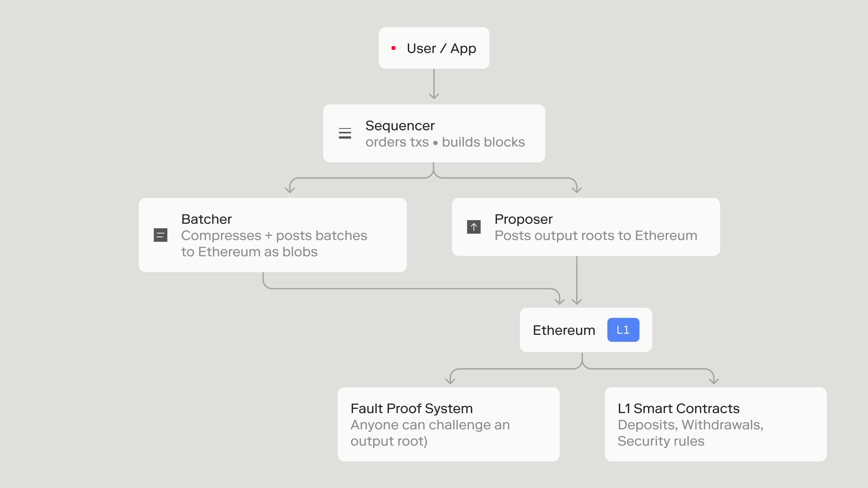Click 'Deposits, Withdrawals, Security rules' description
Screen dimensions: 868x488
(x=690, y=433)
